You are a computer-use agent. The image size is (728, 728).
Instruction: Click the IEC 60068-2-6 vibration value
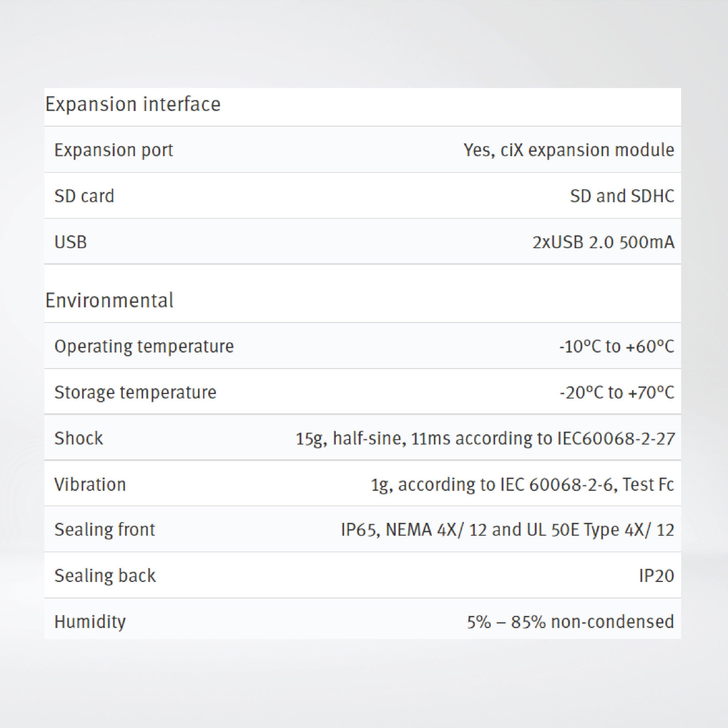tap(522, 484)
